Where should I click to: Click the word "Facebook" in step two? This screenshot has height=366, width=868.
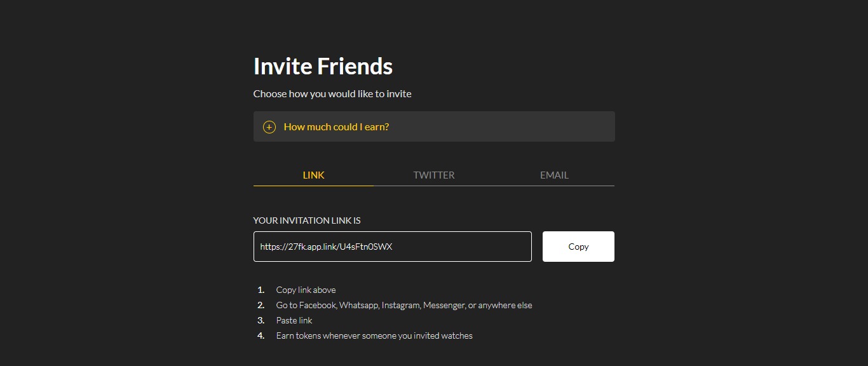point(318,305)
